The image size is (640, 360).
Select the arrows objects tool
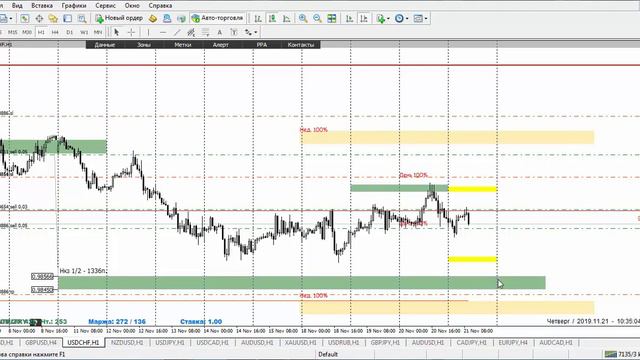248,32
